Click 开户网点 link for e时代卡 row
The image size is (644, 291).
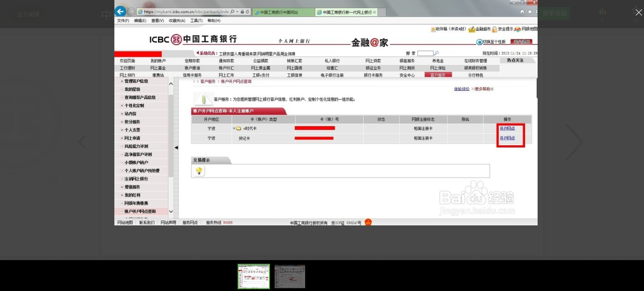pos(507,128)
